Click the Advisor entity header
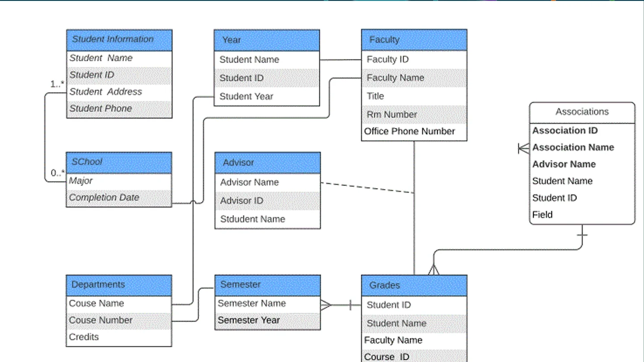The width and height of the screenshot is (644, 362). [267, 163]
